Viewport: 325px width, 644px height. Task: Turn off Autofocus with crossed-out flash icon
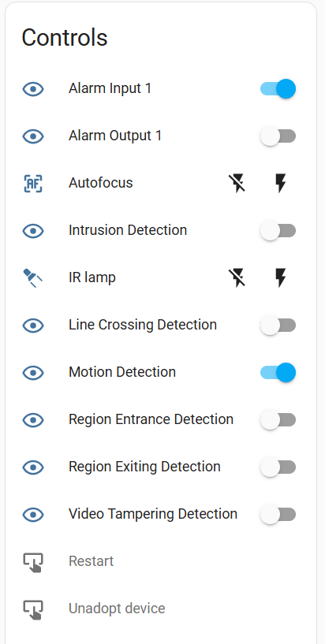[237, 183]
